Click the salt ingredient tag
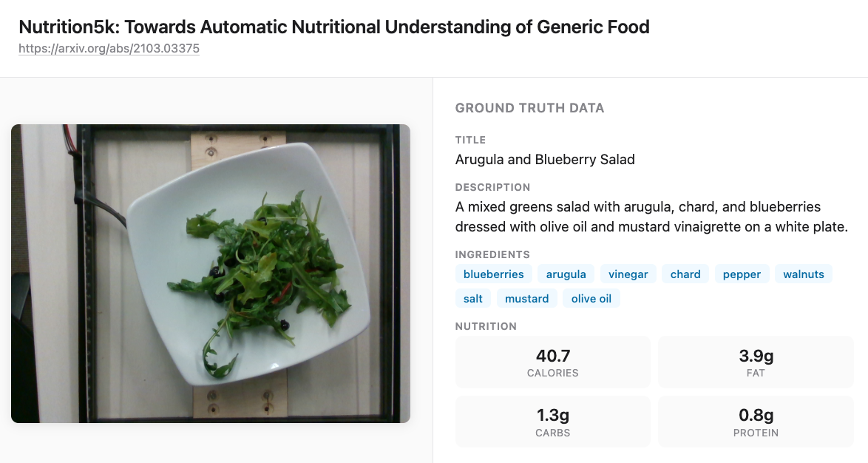Image resolution: width=868 pixels, height=463 pixels. pos(473,299)
